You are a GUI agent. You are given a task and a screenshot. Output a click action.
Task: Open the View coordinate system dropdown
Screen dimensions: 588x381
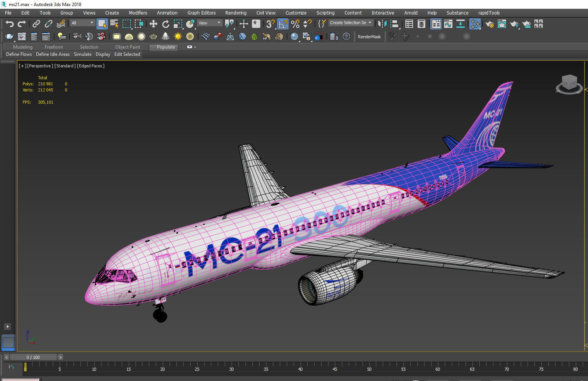pyautogui.click(x=209, y=23)
